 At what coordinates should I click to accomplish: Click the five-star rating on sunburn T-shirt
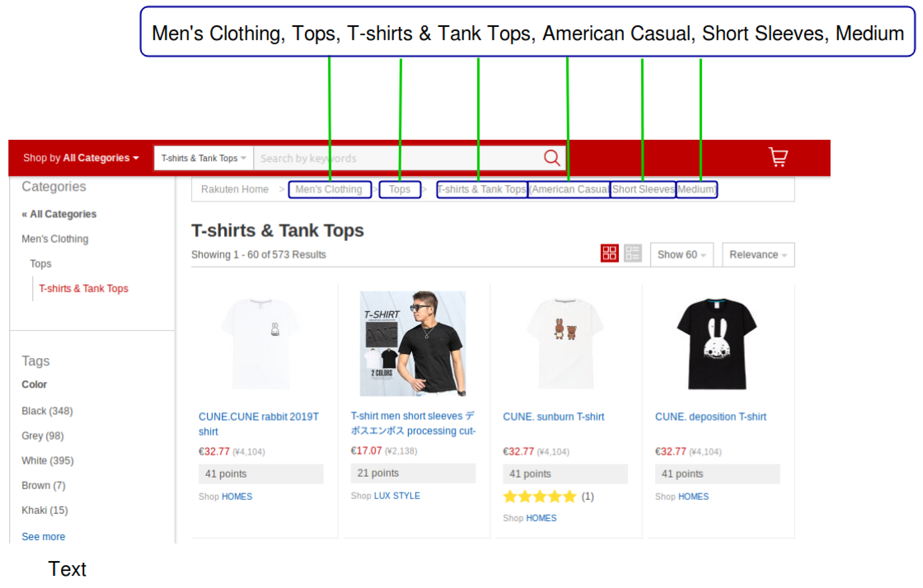(540, 496)
